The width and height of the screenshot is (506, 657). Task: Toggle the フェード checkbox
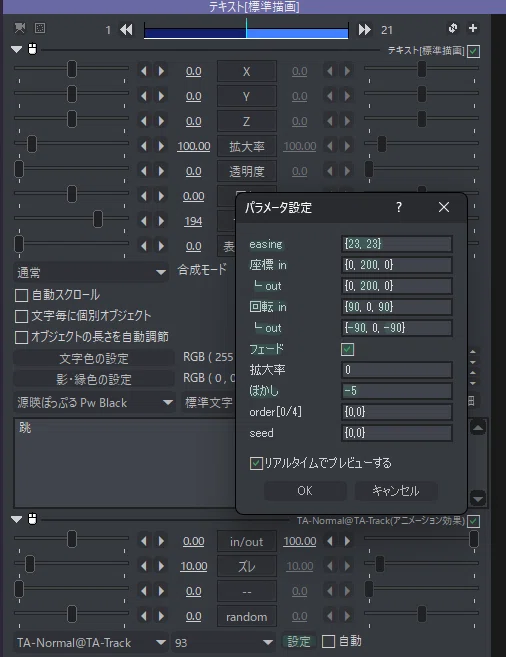(x=347, y=349)
